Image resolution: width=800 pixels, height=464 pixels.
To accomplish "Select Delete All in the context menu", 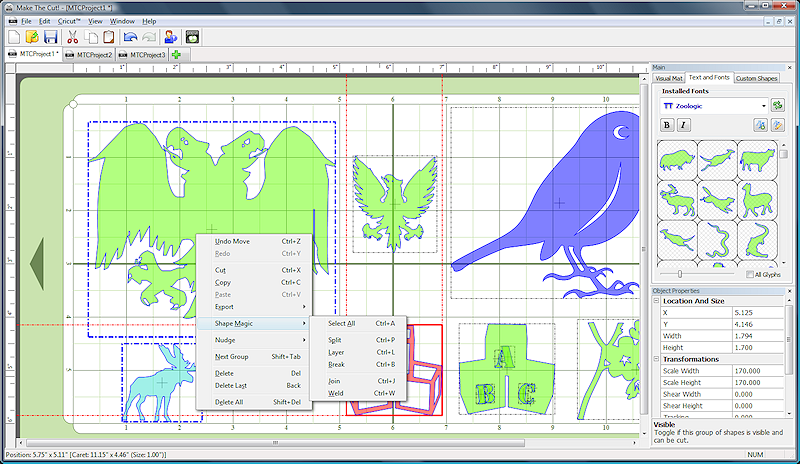I will pyautogui.click(x=231, y=402).
